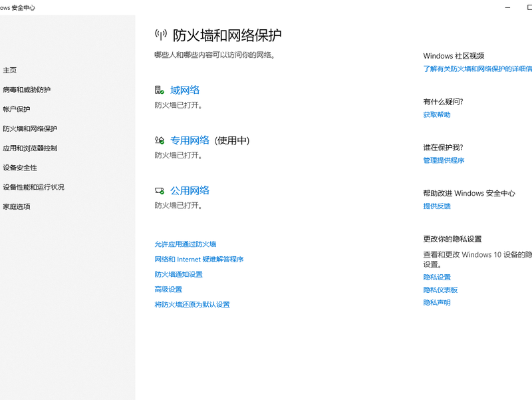Open 防火墙通知设置 link
Screen dimensions: 532x400
(178, 274)
